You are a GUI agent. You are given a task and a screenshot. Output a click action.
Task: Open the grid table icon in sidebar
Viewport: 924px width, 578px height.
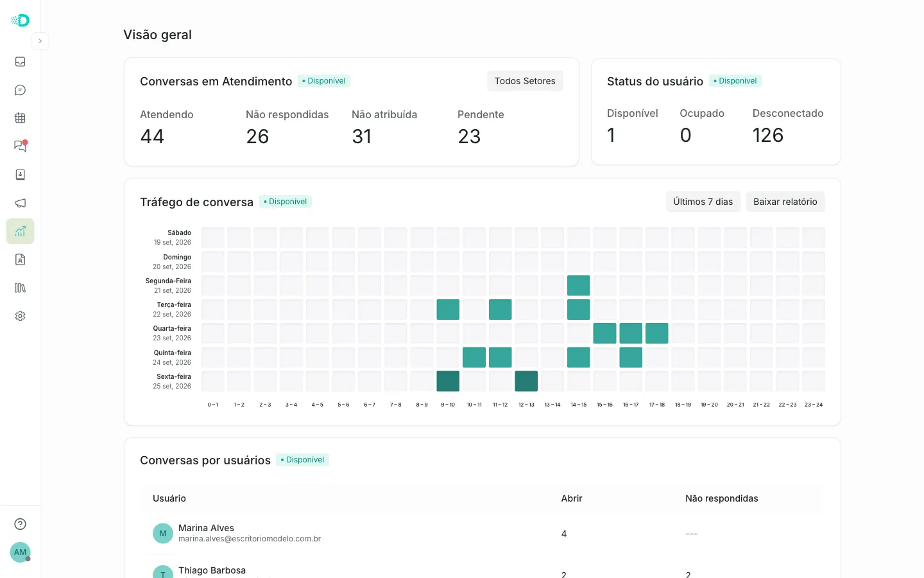click(x=20, y=118)
